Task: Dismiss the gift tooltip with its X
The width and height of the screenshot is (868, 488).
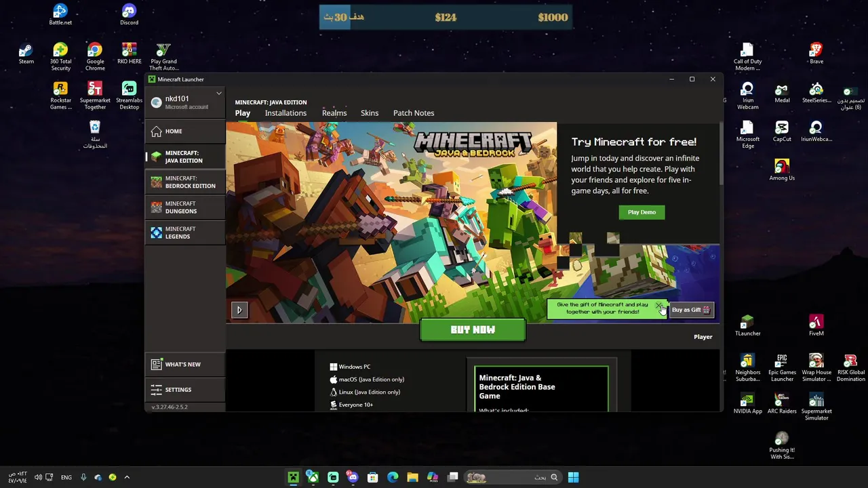Action: pos(658,306)
